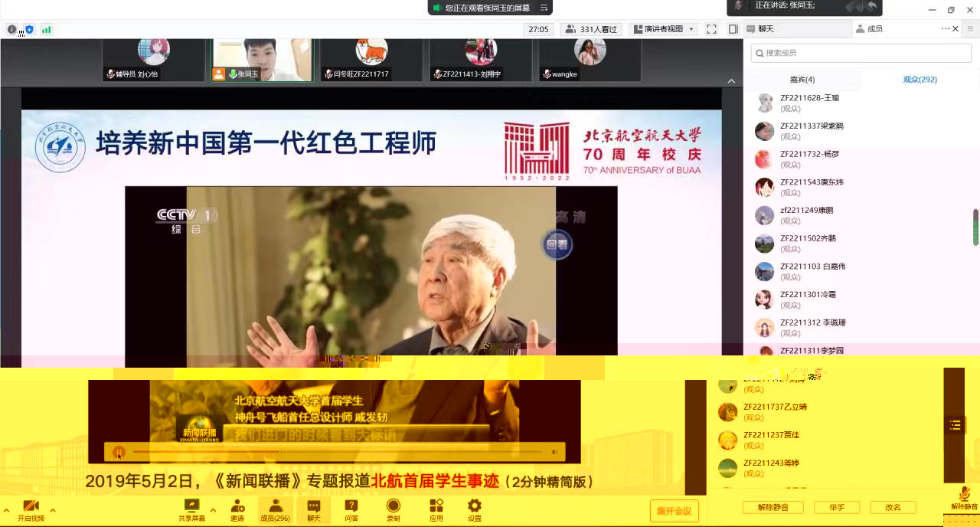Enter full screen mode with the expand icon
Viewport: 980px width, 527px height.
[711, 29]
